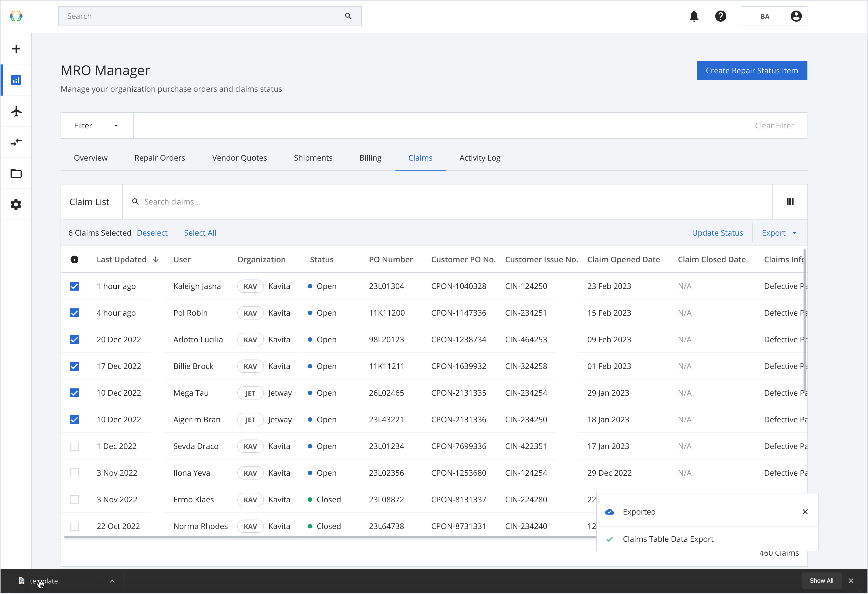The width and height of the screenshot is (868, 594).
Task: Click the cloud Exported icon
Action: click(610, 512)
